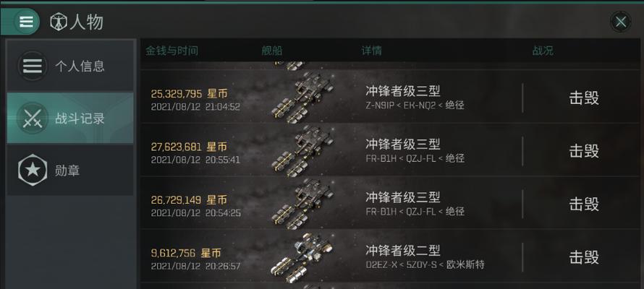Click the 战况 column header
644x289 pixels.
[x=543, y=51]
